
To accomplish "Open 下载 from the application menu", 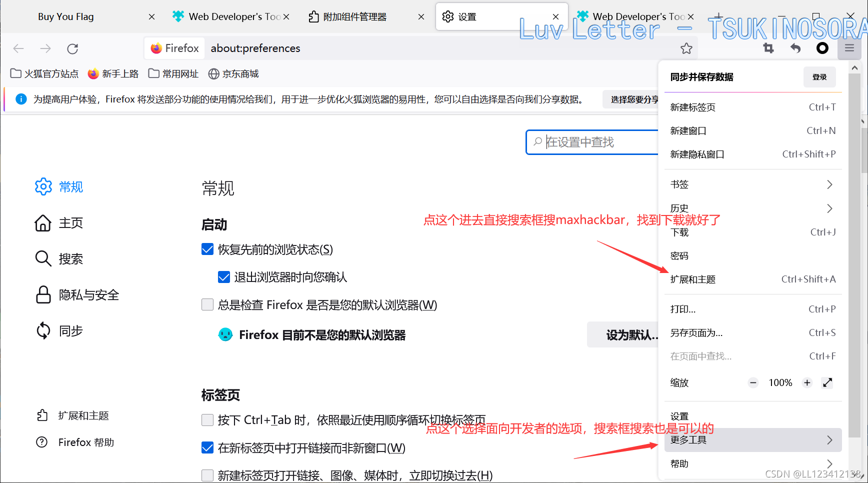I will (753, 232).
